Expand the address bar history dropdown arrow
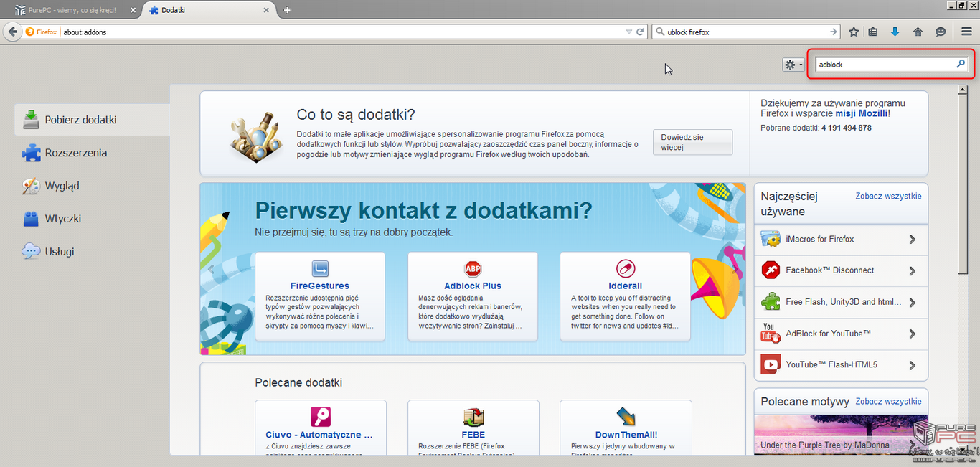Screen dimensions: 980x467 pos(628,32)
